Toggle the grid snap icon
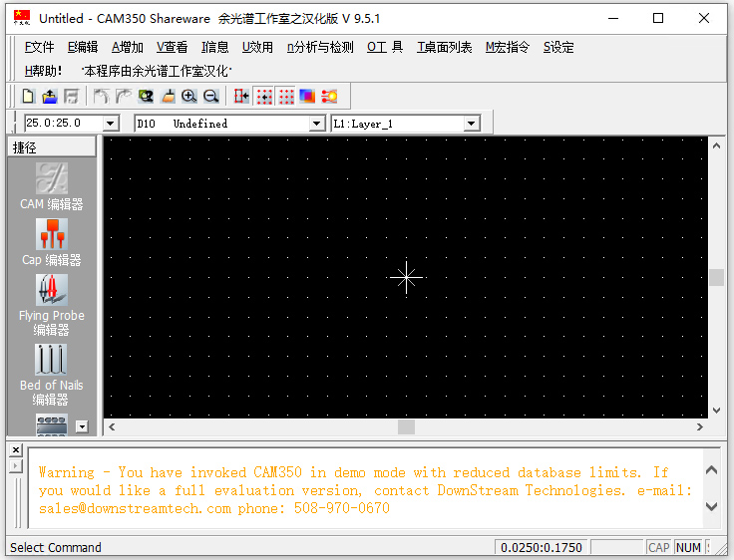This screenshot has height=560, width=734. click(x=264, y=97)
